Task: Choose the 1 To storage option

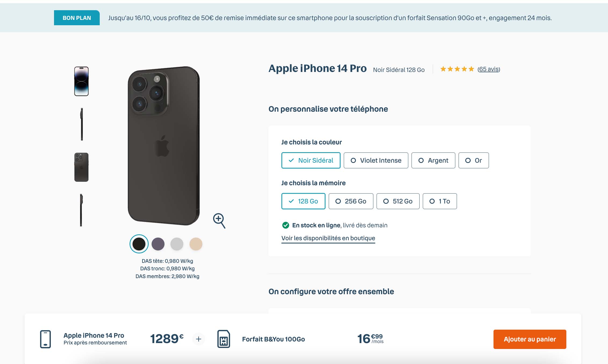Action: (440, 201)
